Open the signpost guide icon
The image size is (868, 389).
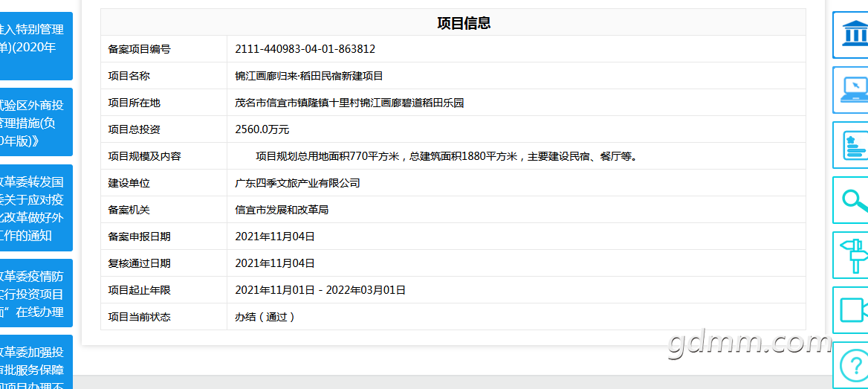(851, 255)
